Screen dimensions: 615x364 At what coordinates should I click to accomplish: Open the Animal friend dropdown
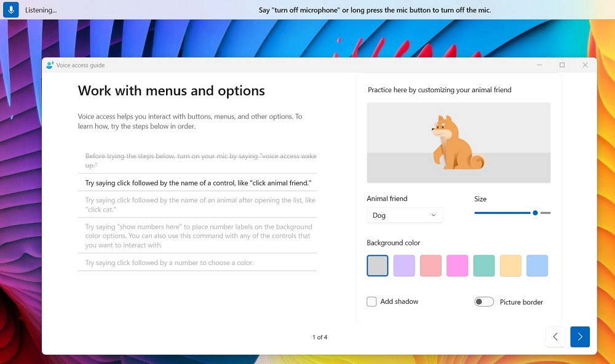(x=404, y=215)
